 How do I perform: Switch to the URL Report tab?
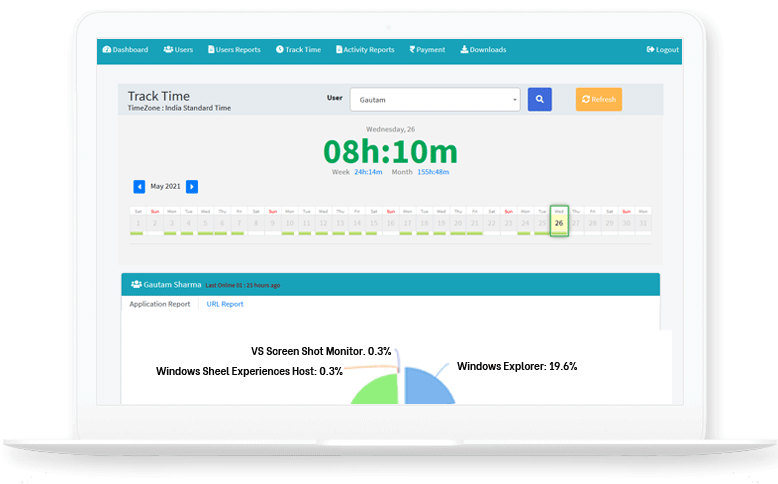(x=225, y=304)
